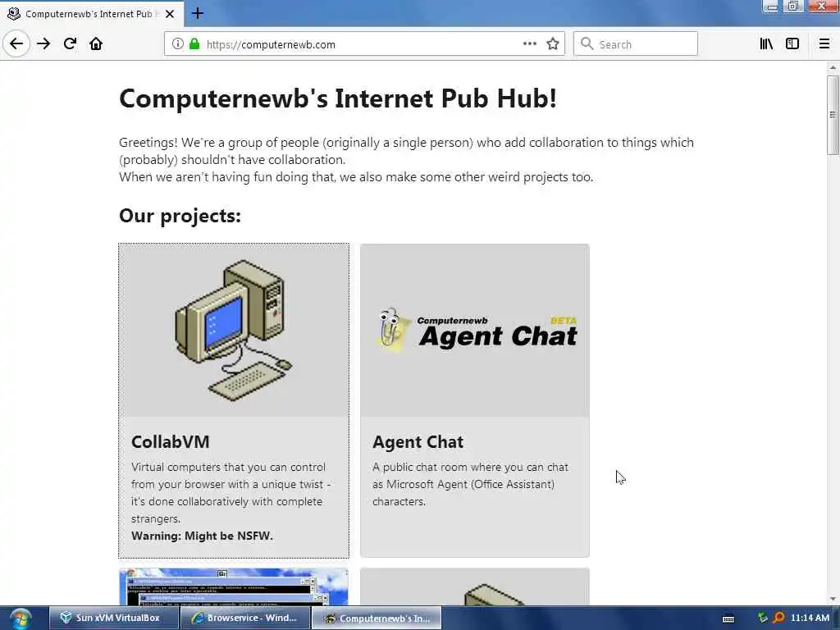This screenshot has height=630, width=840.
Task: Click the scrollbar down arrow
Action: [833, 599]
